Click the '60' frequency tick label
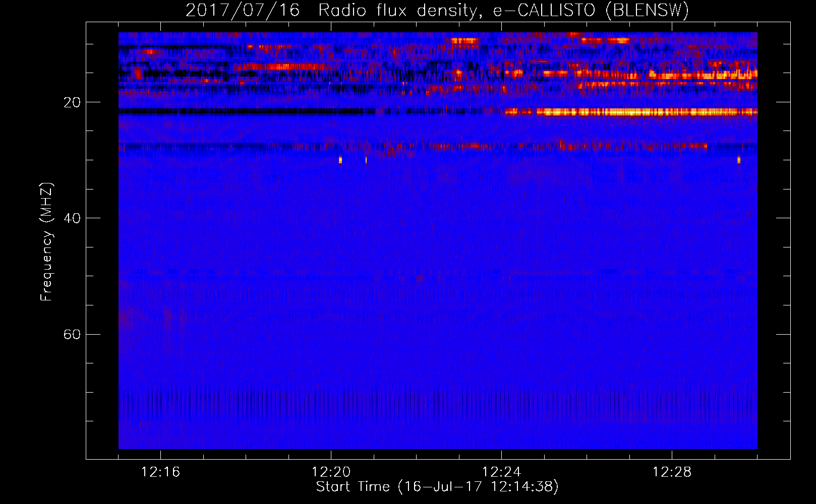This screenshot has width=816, height=504. [x=72, y=334]
